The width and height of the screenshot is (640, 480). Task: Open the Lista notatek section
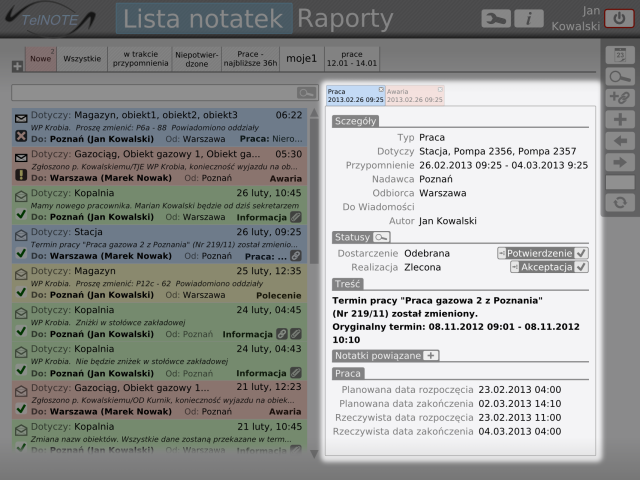[x=204, y=19]
